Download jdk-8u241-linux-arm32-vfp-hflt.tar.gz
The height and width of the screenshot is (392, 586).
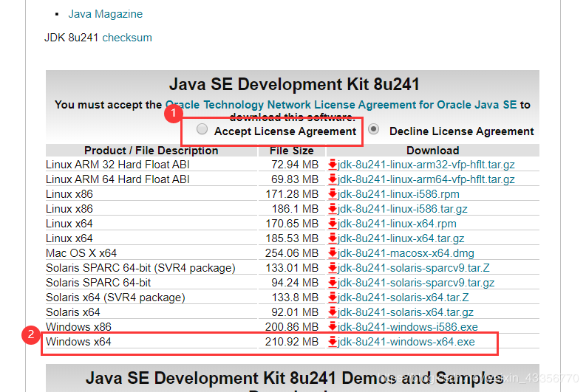(x=426, y=165)
